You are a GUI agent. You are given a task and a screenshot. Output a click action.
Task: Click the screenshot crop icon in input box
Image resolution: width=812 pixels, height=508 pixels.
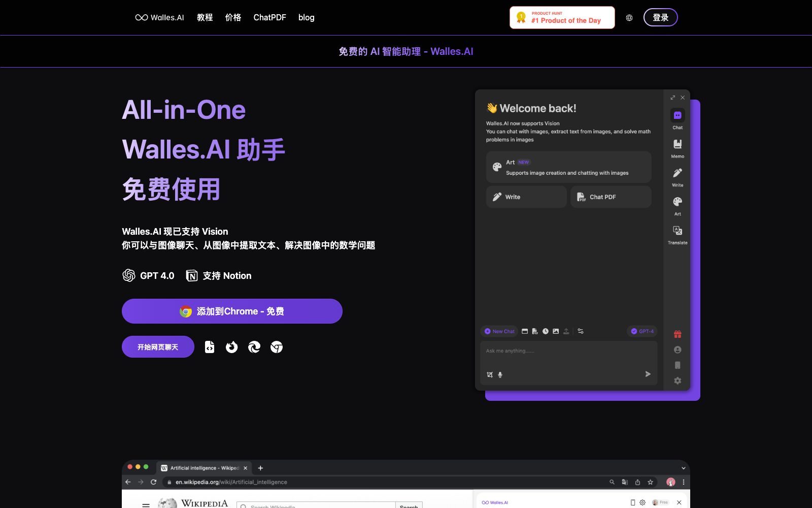490,374
